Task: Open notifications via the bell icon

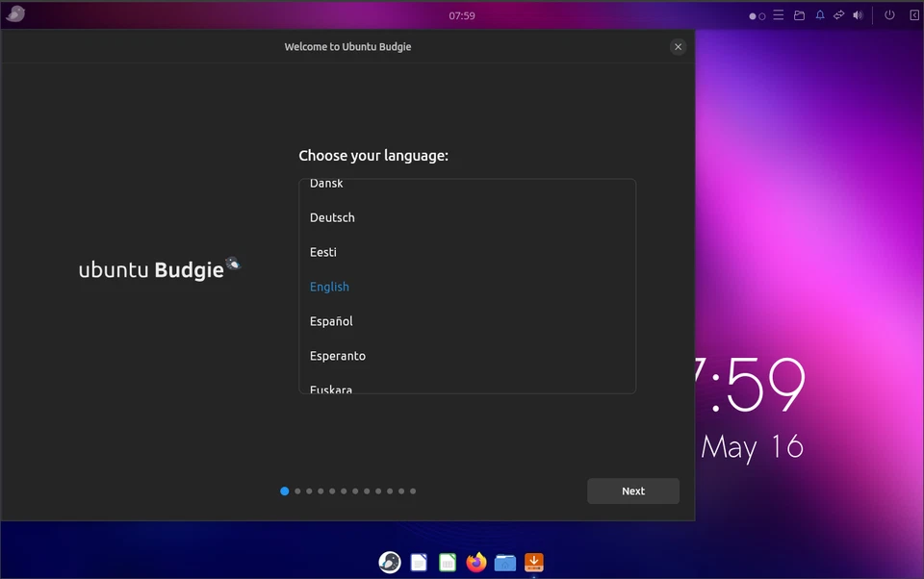Action: pos(820,15)
